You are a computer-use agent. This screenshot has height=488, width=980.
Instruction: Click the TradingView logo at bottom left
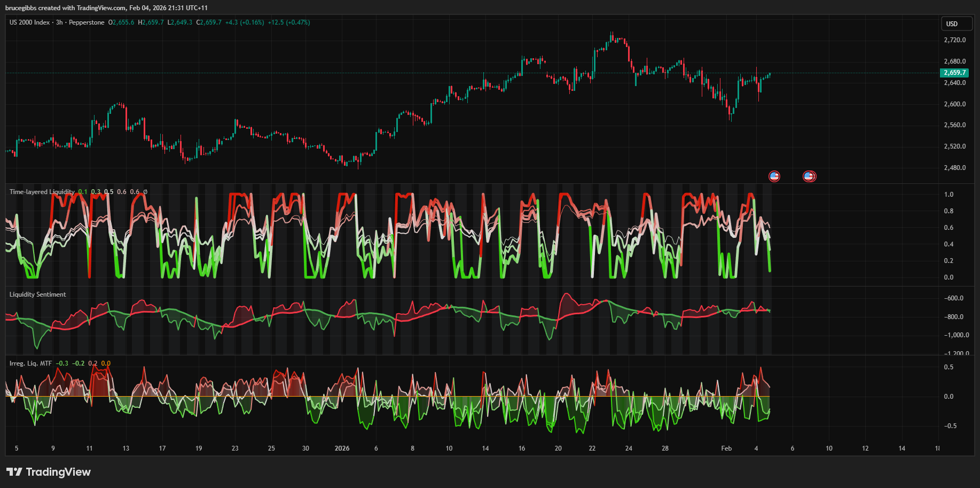(x=49, y=472)
